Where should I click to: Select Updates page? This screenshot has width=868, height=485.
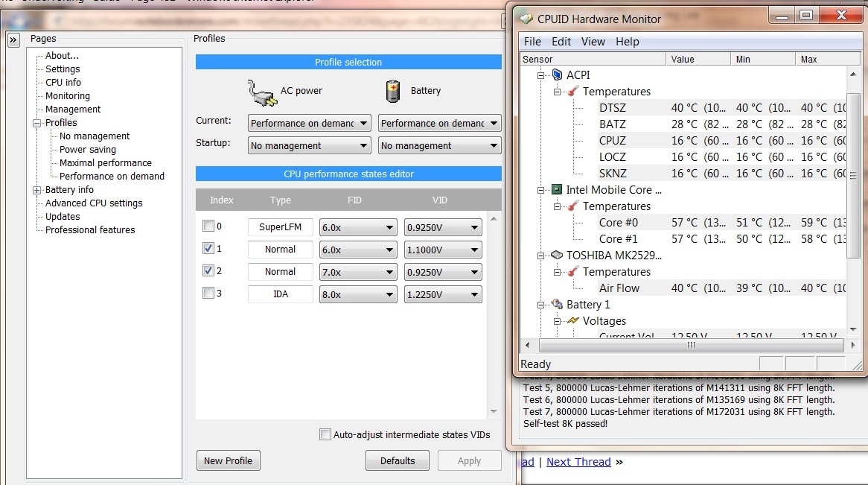(x=63, y=216)
